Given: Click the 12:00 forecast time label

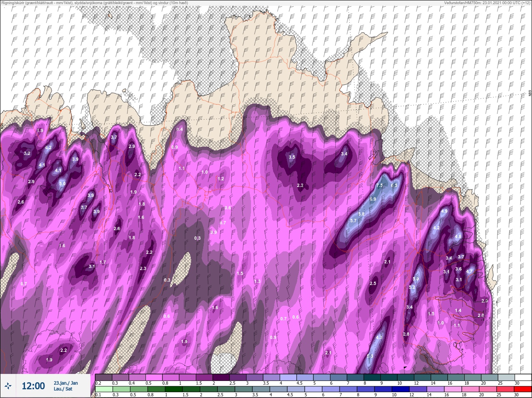Looking at the screenshot, I should coord(33,386).
